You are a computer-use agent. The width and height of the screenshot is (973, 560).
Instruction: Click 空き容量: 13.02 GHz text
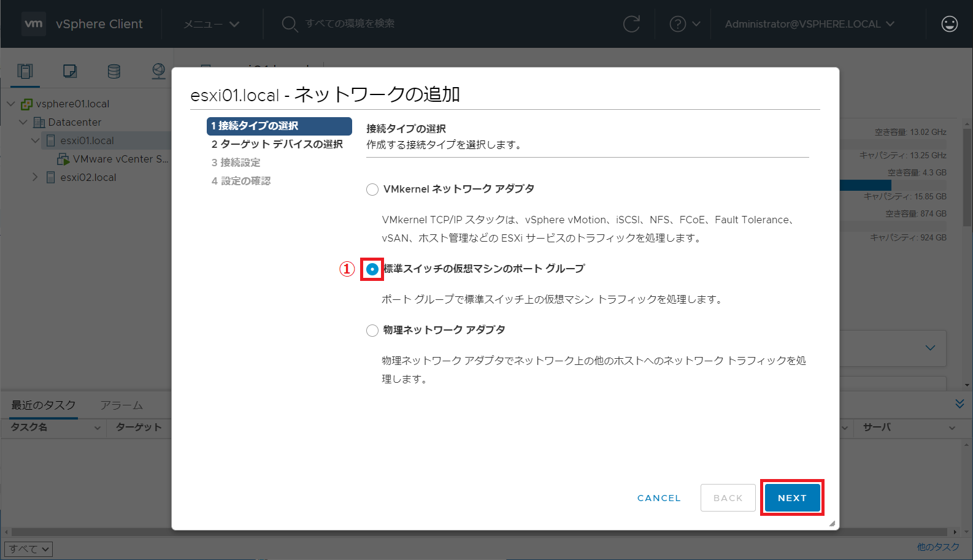(x=910, y=132)
